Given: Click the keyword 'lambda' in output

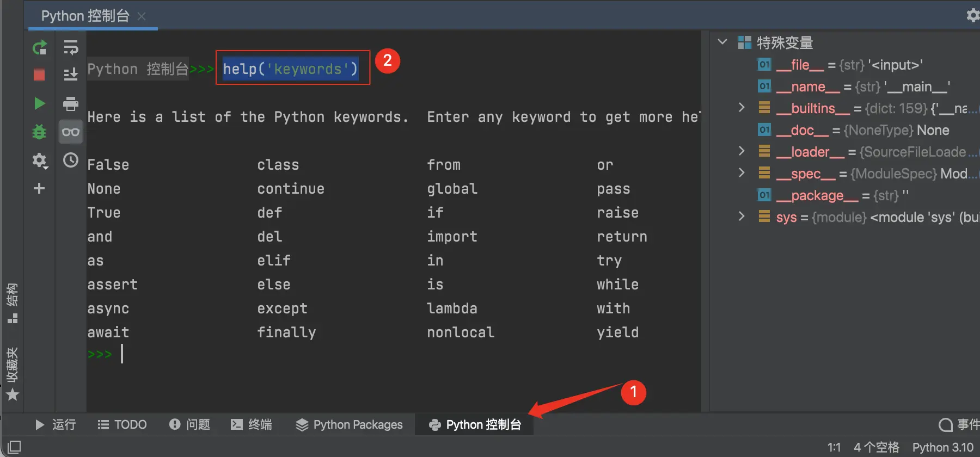Looking at the screenshot, I should pos(452,308).
